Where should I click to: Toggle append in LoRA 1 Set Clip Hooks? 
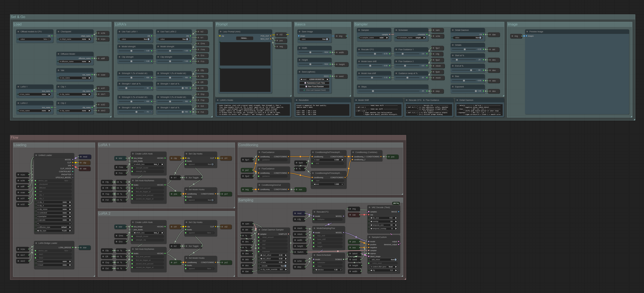[x=201, y=164]
